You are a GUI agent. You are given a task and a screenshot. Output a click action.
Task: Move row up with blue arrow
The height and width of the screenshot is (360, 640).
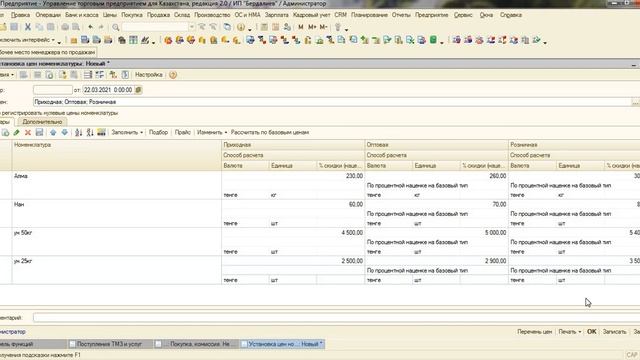coord(53,132)
